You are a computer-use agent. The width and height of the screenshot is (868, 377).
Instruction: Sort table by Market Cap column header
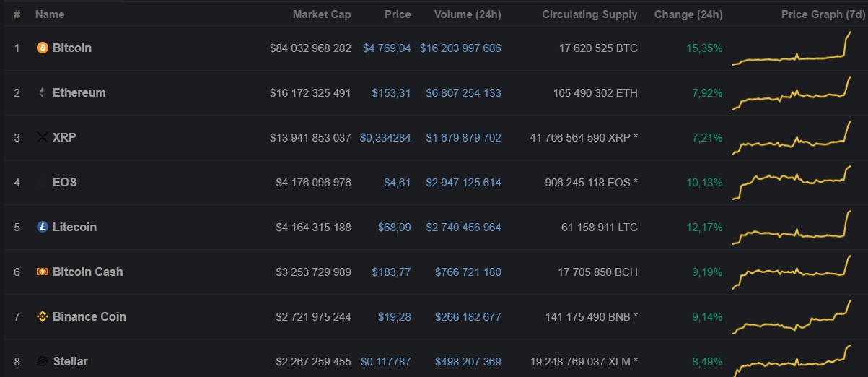click(x=322, y=14)
